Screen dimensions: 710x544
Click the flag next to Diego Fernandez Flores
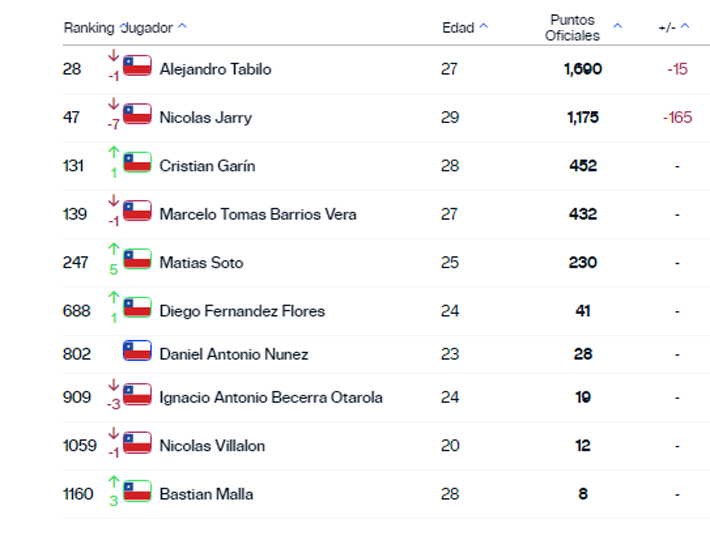[x=137, y=309]
